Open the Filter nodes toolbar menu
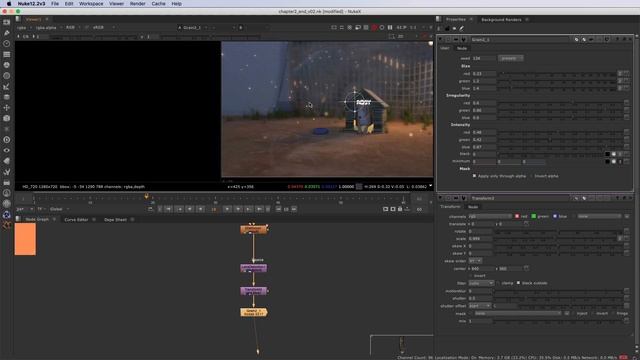This screenshot has width=640, height=360. tap(7, 76)
